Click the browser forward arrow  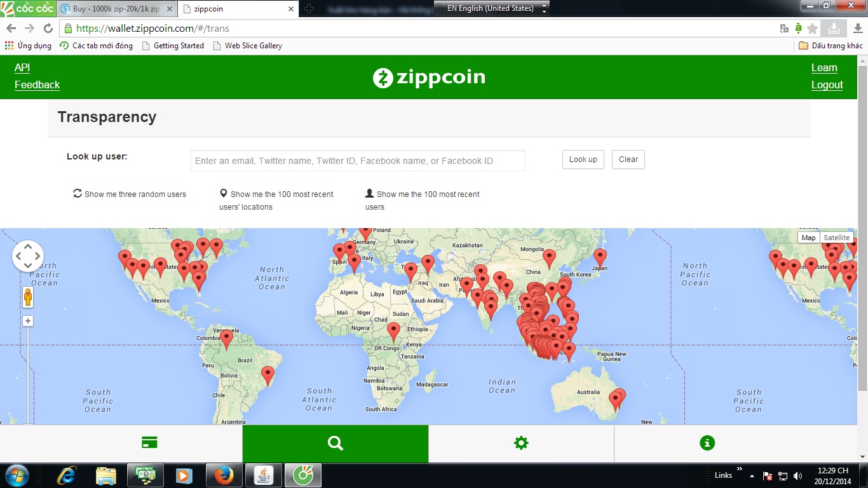29,29
